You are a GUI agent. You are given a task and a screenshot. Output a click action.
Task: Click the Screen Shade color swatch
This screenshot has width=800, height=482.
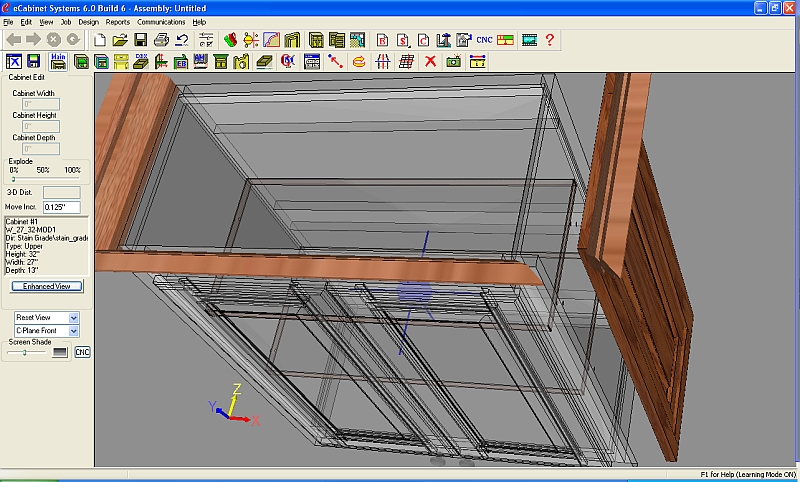click(60, 352)
